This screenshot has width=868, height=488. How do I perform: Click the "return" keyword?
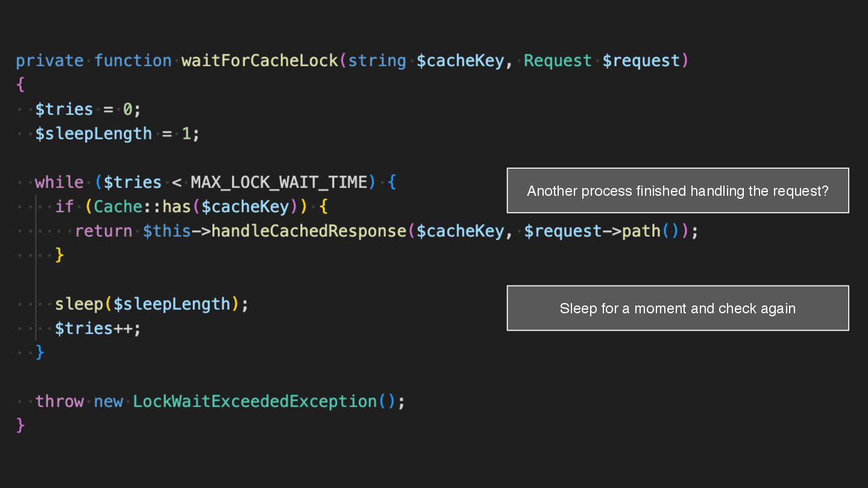(x=103, y=231)
